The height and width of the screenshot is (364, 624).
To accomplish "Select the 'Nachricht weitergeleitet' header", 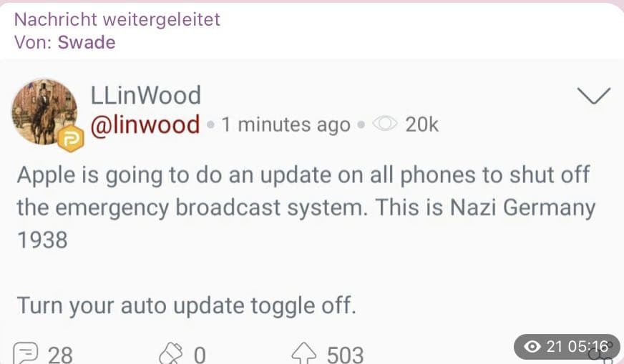I will [117, 19].
